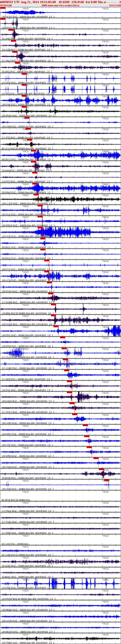Screen dimensions: 121x644
Task: Select the red pick marker above UW WHS label
Action: coord(96,458)
